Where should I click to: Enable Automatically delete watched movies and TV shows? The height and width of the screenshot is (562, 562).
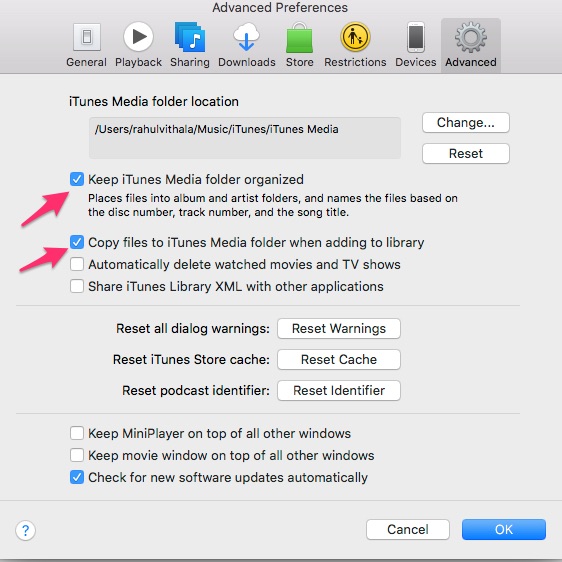pos(77,264)
